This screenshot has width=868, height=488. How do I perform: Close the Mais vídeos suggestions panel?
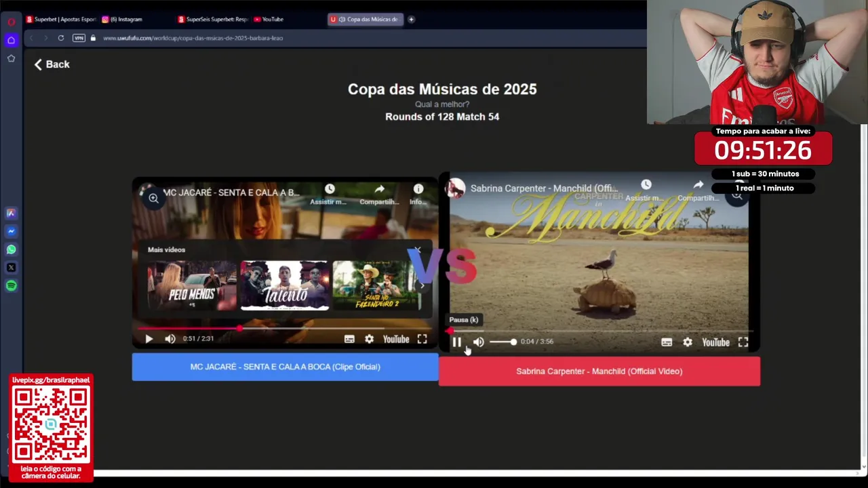pos(418,250)
